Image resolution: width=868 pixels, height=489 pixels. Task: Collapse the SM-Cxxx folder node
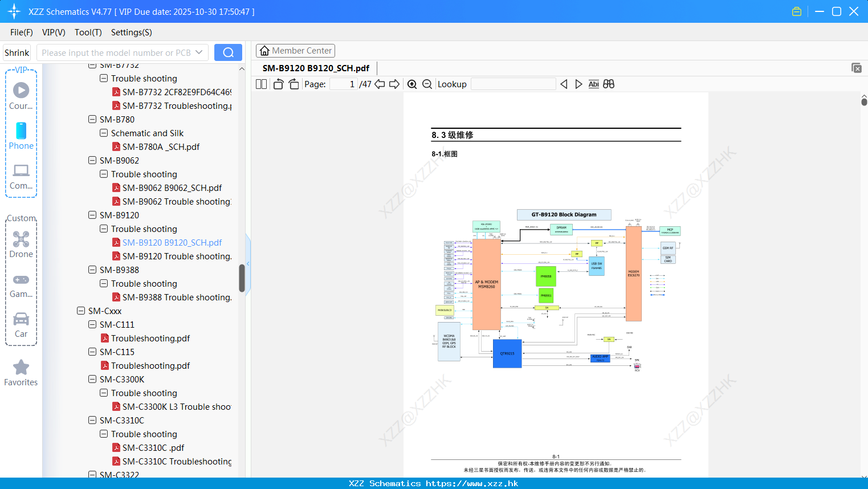click(x=81, y=311)
